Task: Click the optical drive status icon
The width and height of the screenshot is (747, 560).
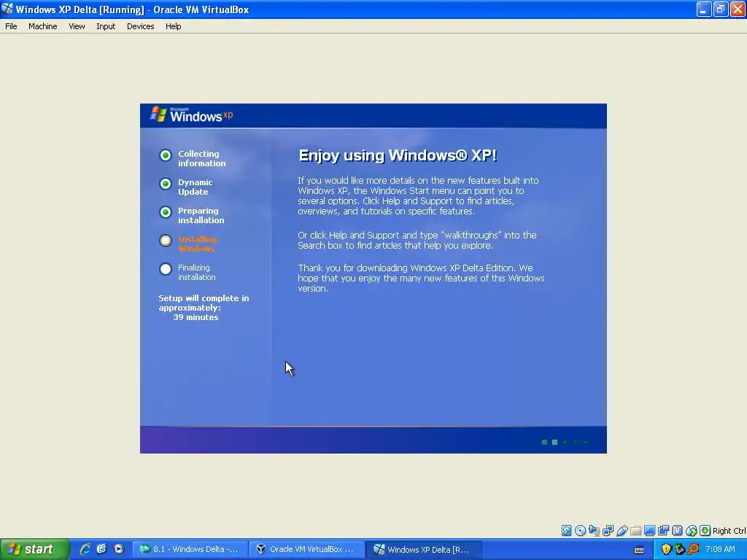Action: [580, 531]
